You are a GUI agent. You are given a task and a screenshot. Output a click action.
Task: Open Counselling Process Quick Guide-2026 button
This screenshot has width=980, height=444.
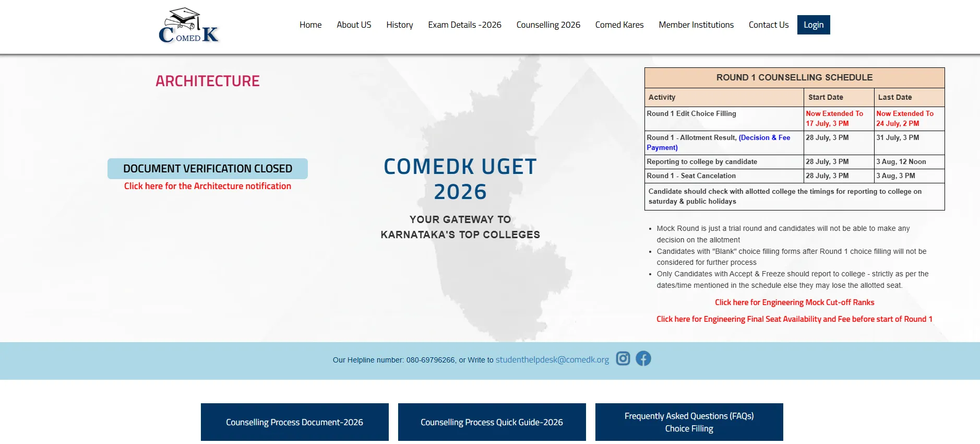click(492, 422)
